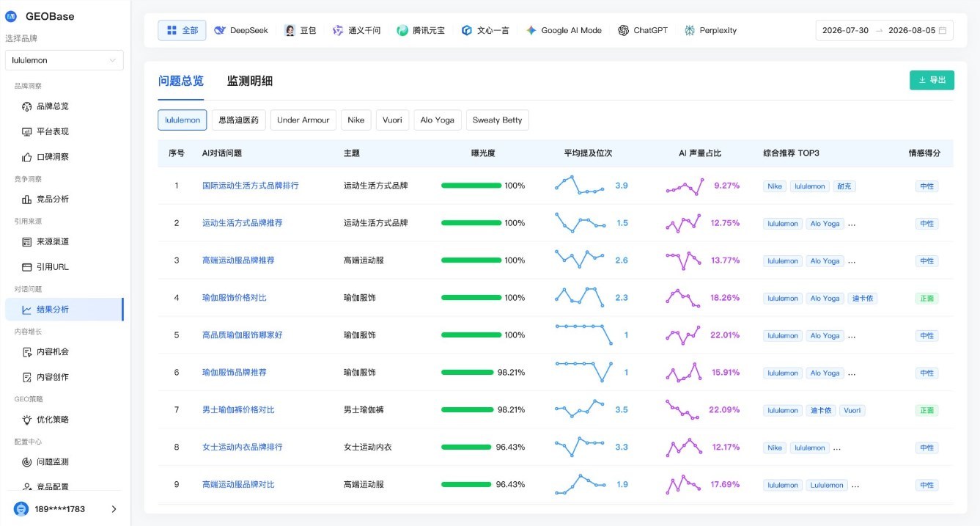The height and width of the screenshot is (526, 980).
Task: Select the Alo Yoga brand chip
Action: (438, 120)
